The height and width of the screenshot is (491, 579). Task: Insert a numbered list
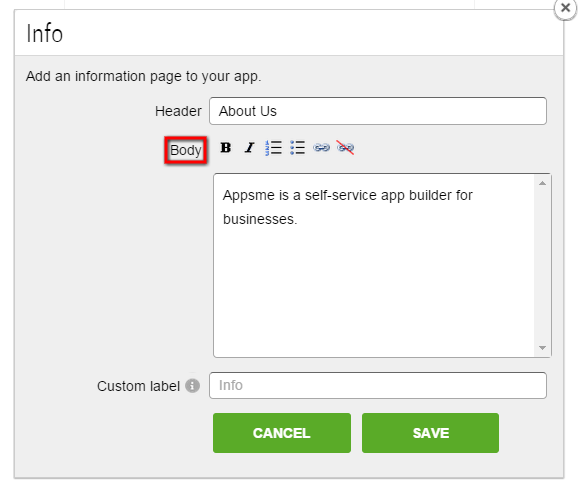click(x=273, y=148)
